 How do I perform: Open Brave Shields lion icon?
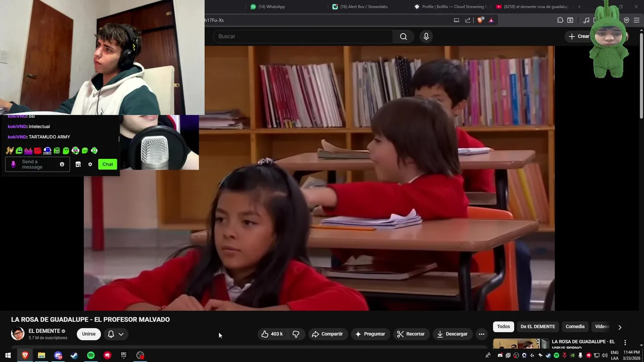coord(480,20)
